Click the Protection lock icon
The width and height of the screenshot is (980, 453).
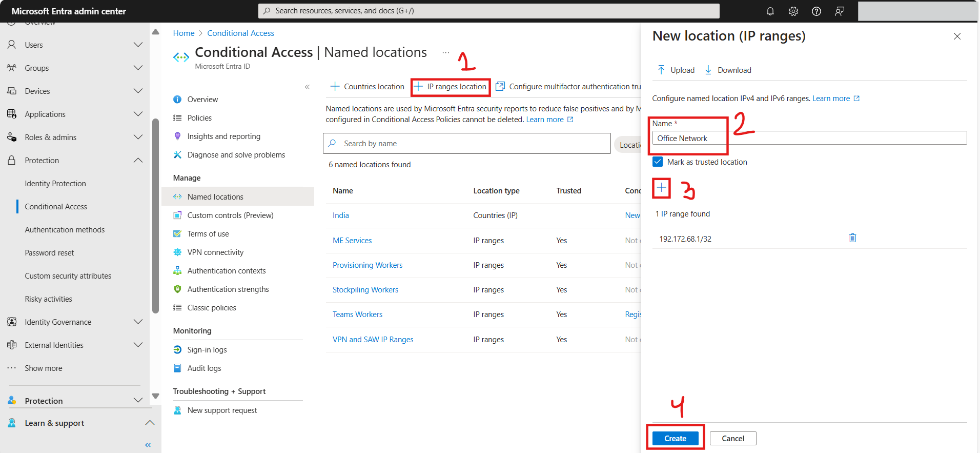[x=12, y=160]
